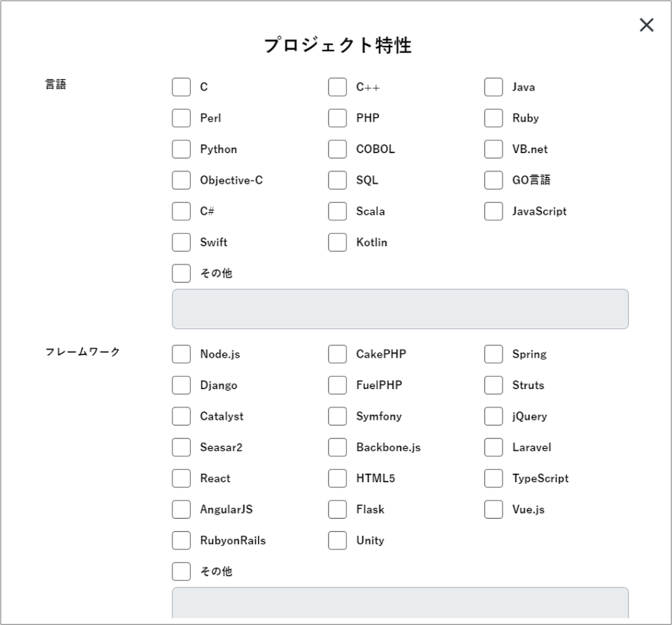Select the RubyonRails checkbox
672x625 pixels.
pos(181,540)
